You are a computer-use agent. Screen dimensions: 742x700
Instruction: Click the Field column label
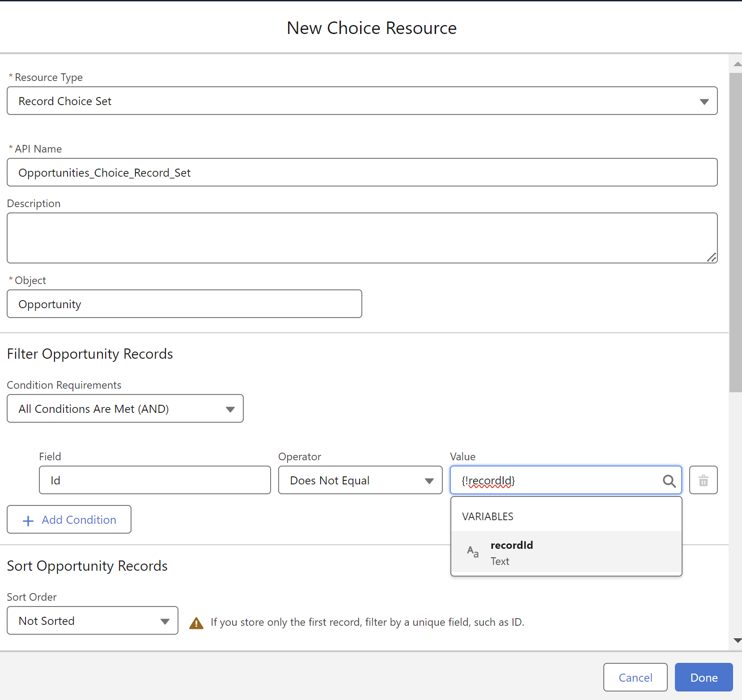tap(50, 457)
